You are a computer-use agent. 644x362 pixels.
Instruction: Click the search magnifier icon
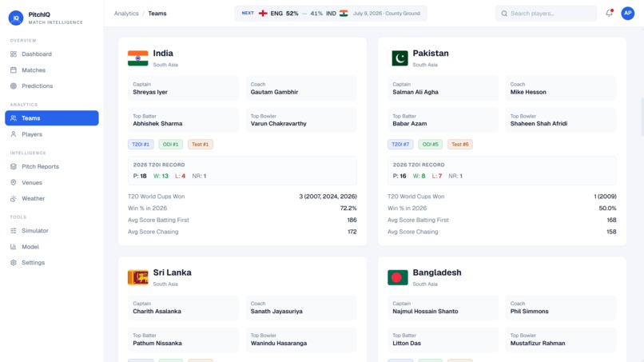tap(504, 14)
